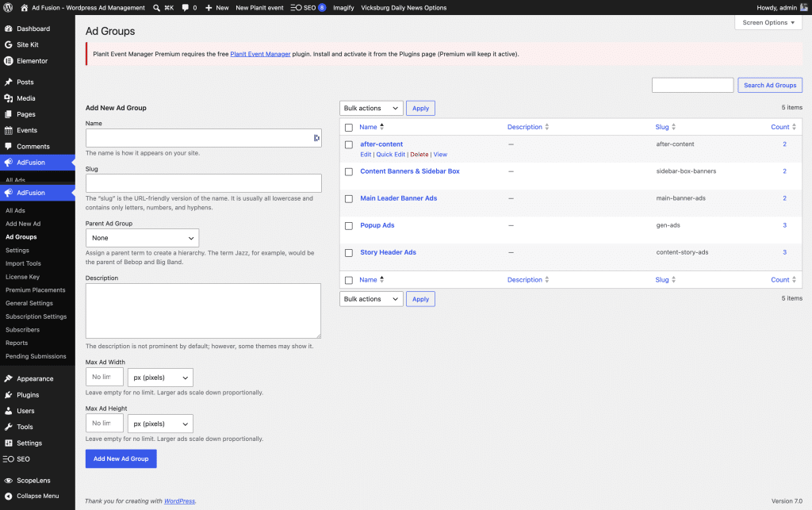Open the comments bubble icon in admin bar

pyautogui.click(x=186, y=8)
